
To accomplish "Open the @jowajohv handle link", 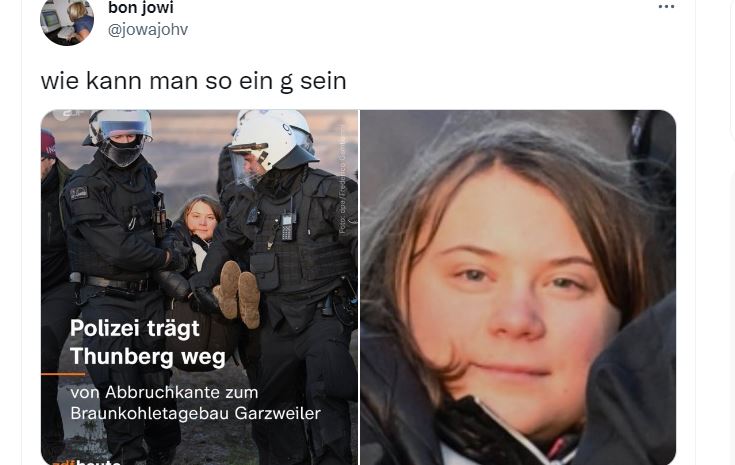I will click(148, 30).
